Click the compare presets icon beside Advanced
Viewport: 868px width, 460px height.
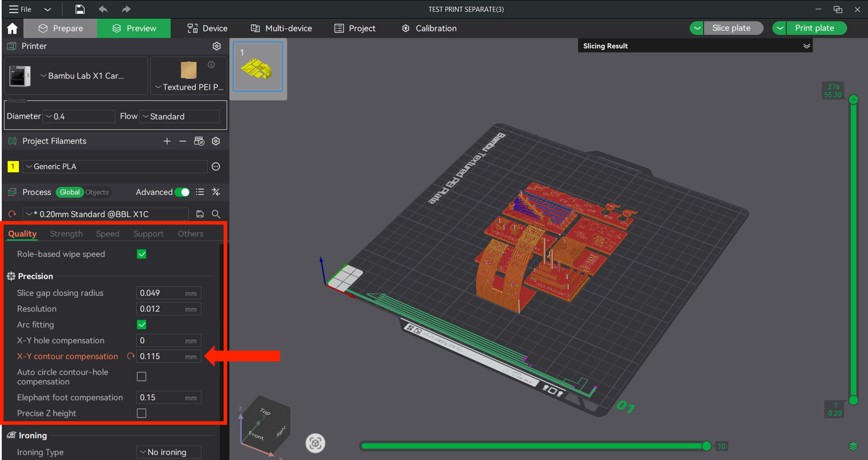tap(216, 192)
